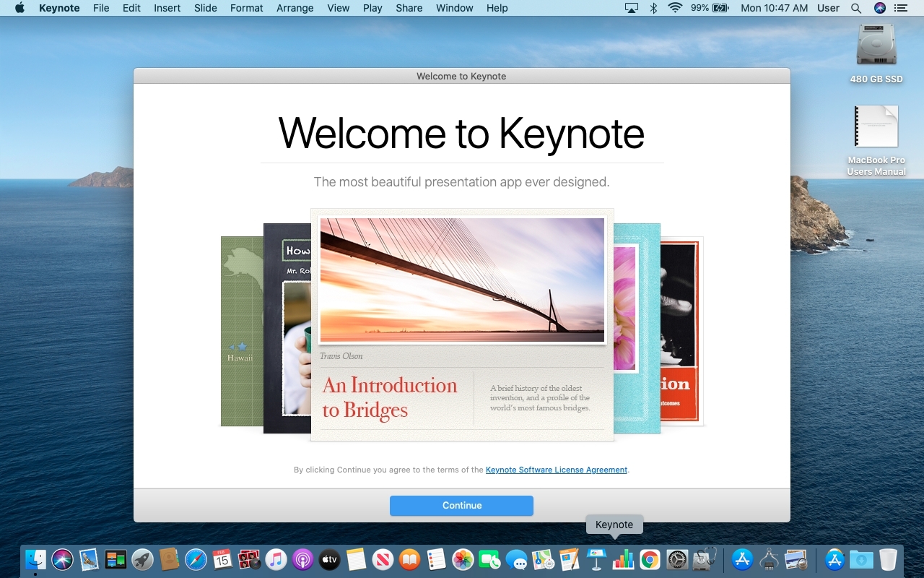Open Mission Control from the Dock
This screenshot has width=924, height=578.
coord(115,559)
